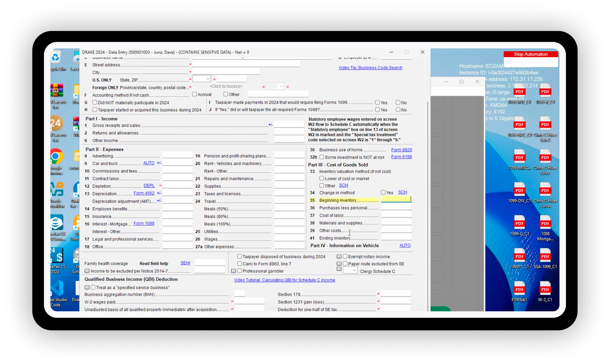
Task: Select the Chris C Hues Sch A PDF icon
Action: (545, 195)
